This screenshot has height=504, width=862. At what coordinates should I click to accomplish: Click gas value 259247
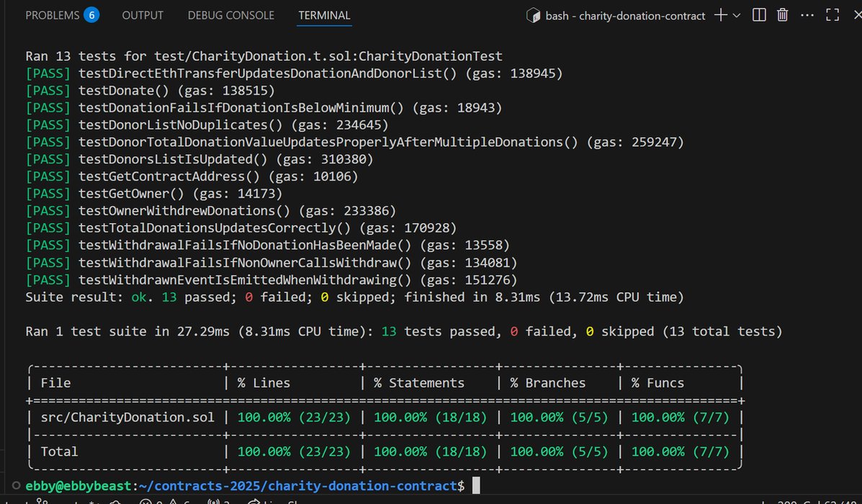click(654, 142)
